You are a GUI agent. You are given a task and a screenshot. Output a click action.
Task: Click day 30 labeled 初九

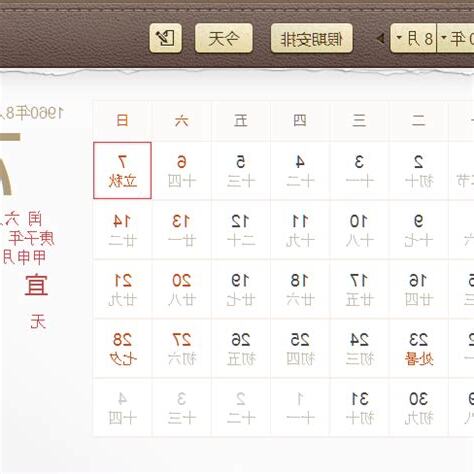(x=419, y=407)
